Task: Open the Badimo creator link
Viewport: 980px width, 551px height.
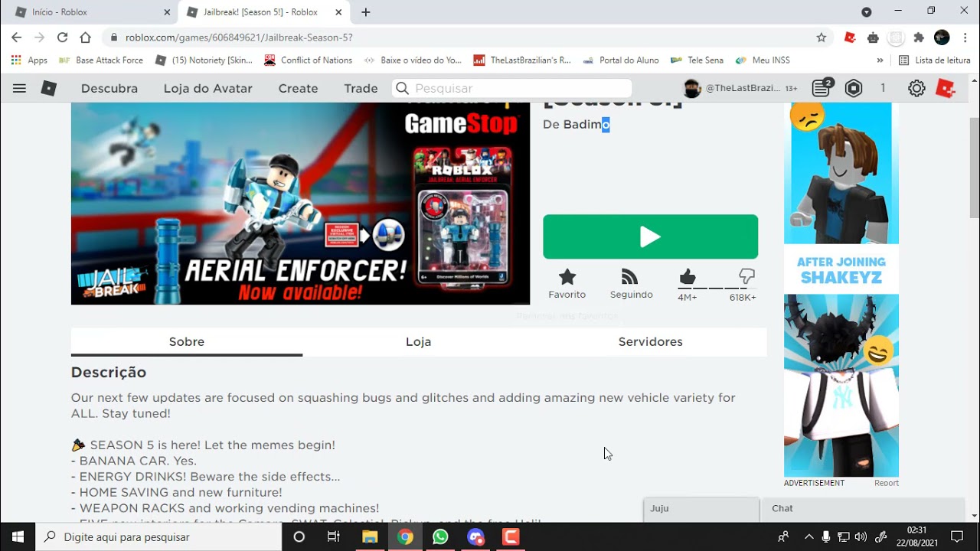Action: pos(586,124)
